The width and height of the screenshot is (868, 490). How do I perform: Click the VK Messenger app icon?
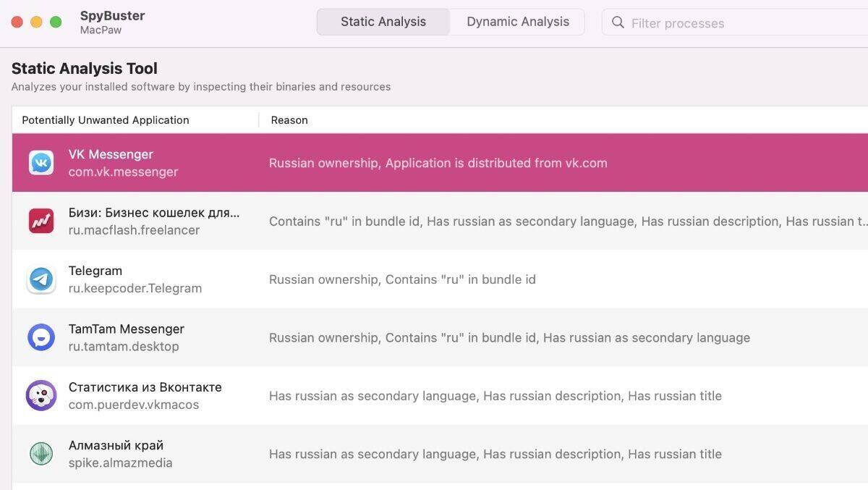click(x=41, y=163)
